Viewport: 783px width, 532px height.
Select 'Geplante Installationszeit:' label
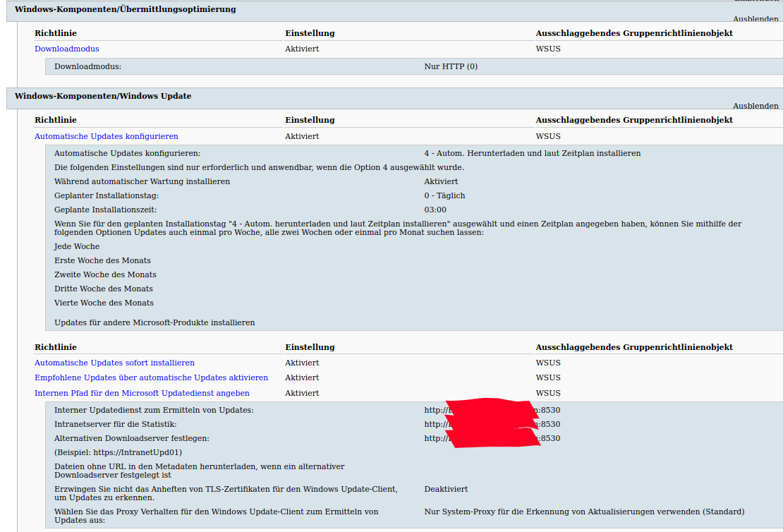(x=105, y=210)
